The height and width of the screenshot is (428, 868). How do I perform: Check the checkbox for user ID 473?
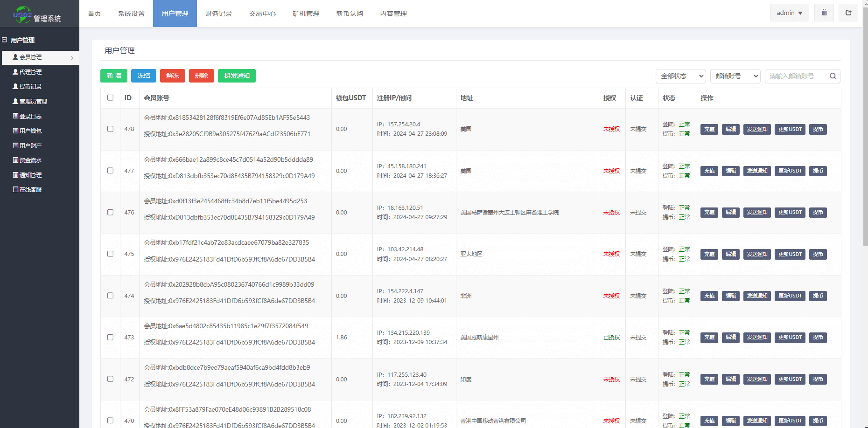[x=110, y=337]
